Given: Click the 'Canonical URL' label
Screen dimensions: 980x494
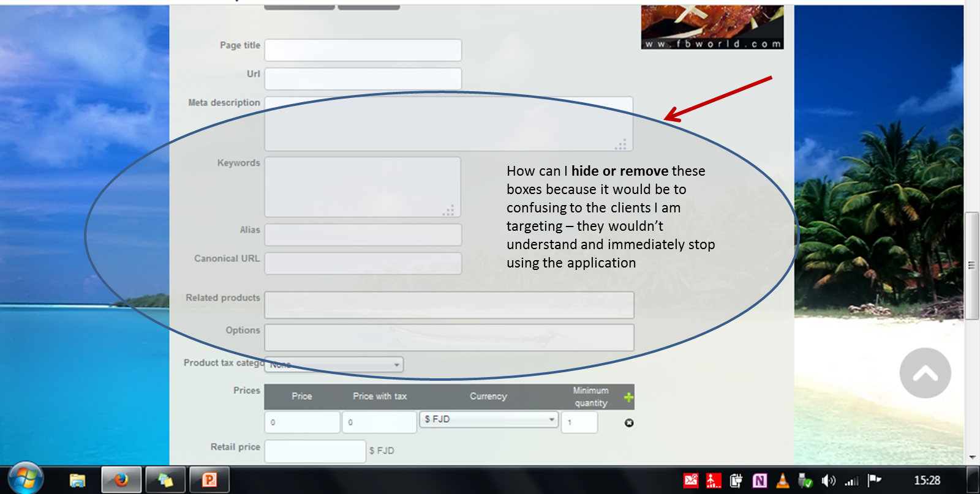Looking at the screenshot, I should click(227, 258).
